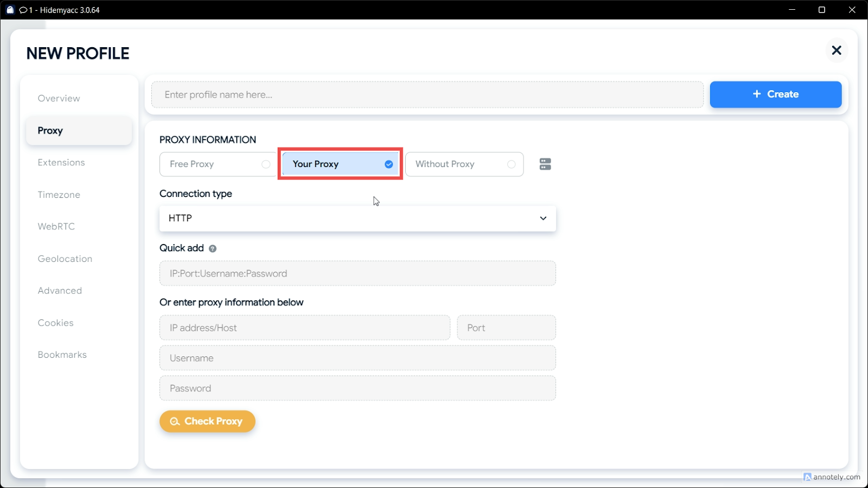Click the Quick add IP:Port:Username:Password field
The width and height of the screenshot is (868, 488).
pos(358,273)
